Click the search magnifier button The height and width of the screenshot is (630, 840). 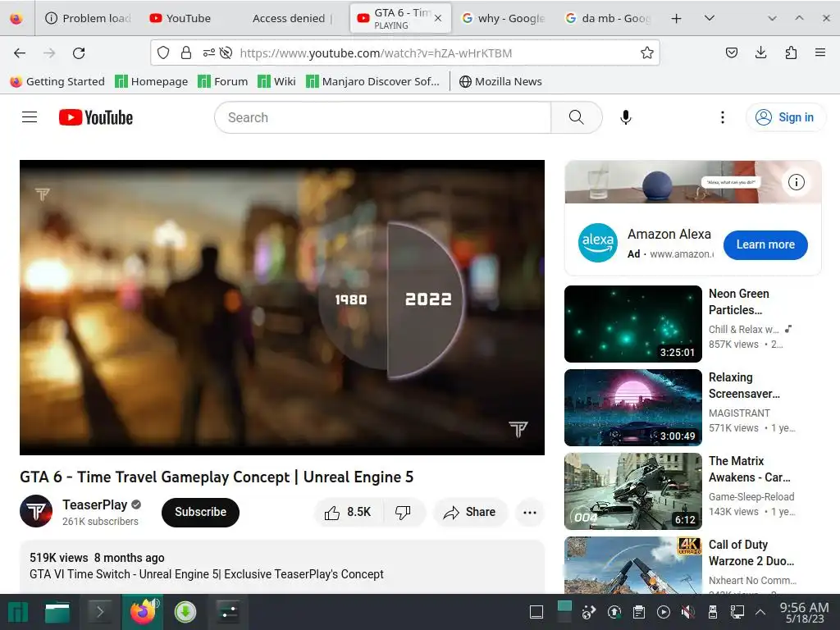pos(577,117)
